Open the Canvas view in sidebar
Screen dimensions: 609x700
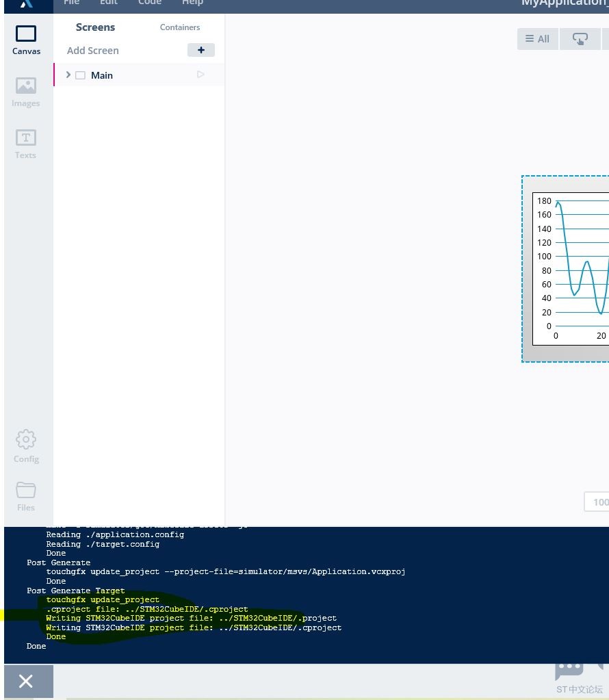(26, 40)
